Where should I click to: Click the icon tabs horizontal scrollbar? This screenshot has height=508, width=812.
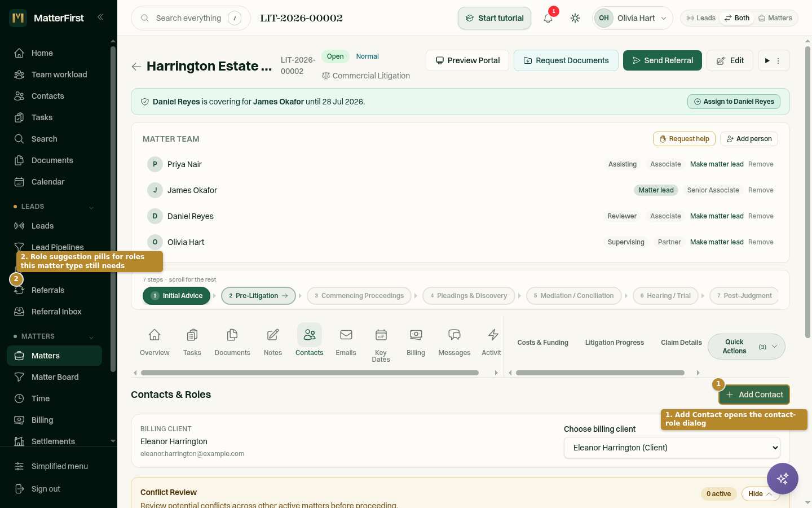pyautogui.click(x=310, y=373)
